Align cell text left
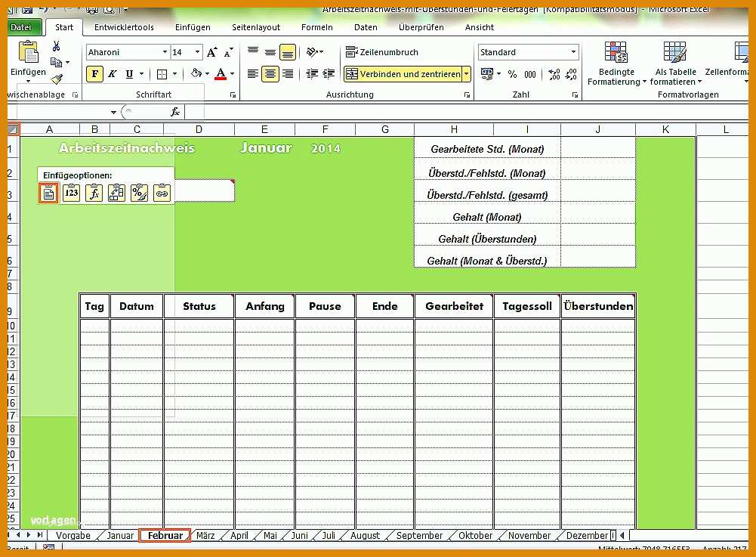Image resolution: width=756 pixels, height=557 pixels. click(x=253, y=74)
